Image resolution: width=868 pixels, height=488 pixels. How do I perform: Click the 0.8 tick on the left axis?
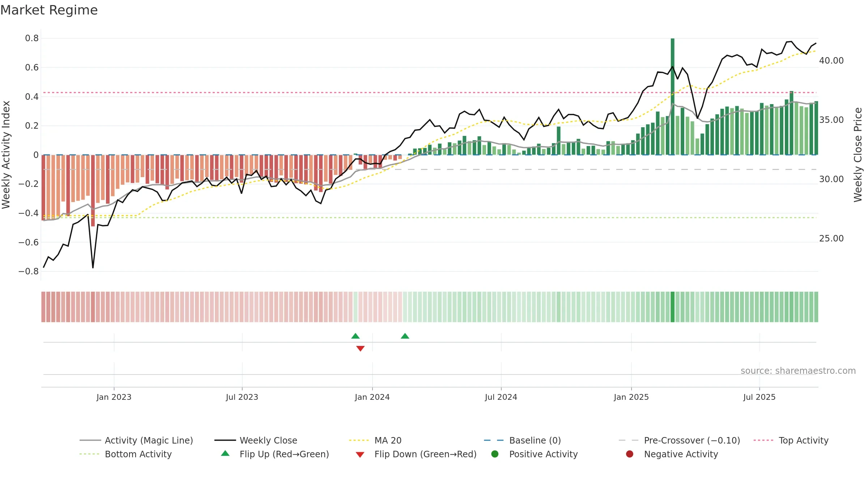pyautogui.click(x=32, y=38)
